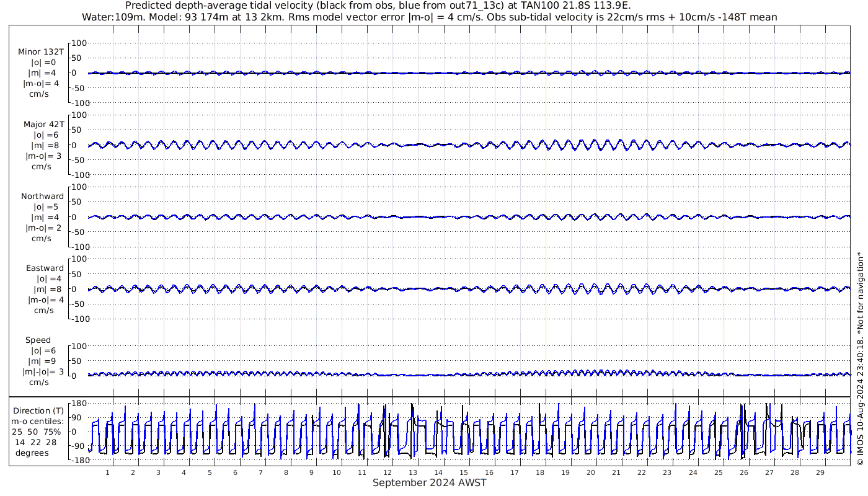Image resolution: width=868 pixels, height=496 pixels.
Task: Click the x-axis tick label '22'
Action: click(x=642, y=472)
